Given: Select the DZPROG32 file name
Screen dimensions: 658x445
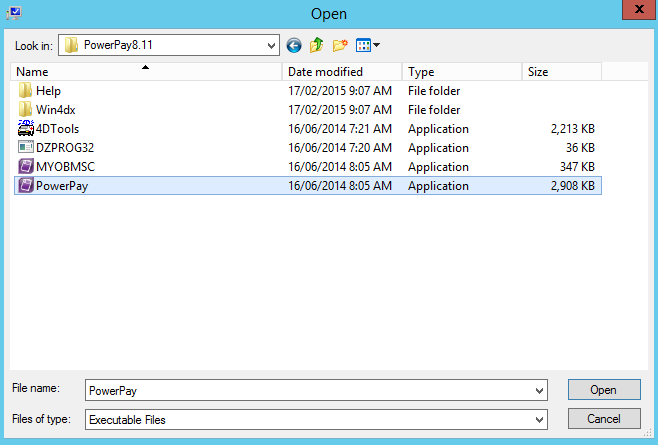Looking at the screenshot, I should pos(65,148).
